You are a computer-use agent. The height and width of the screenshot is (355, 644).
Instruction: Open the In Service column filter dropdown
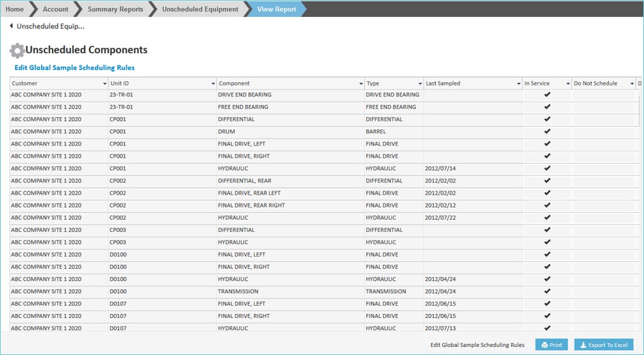(x=567, y=84)
